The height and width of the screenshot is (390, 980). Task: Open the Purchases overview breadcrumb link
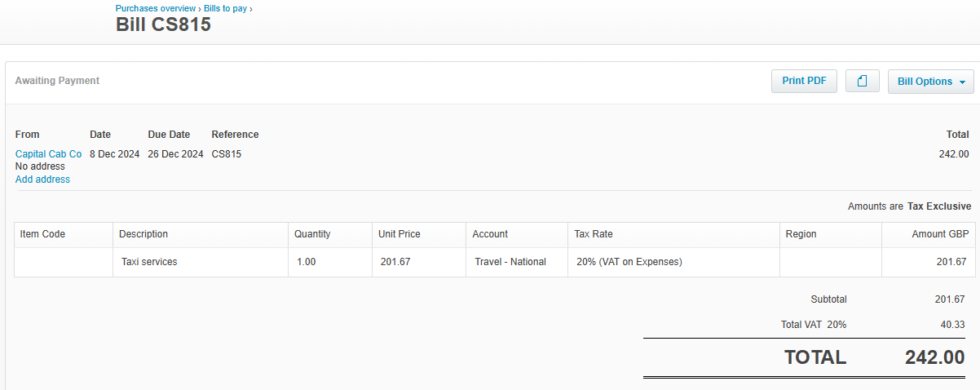(156, 8)
